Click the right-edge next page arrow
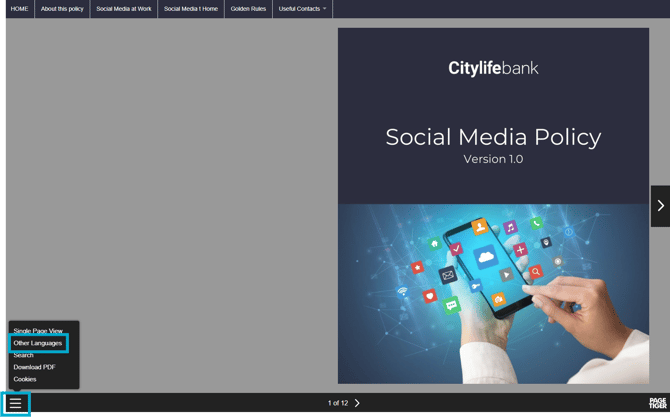 [660, 206]
